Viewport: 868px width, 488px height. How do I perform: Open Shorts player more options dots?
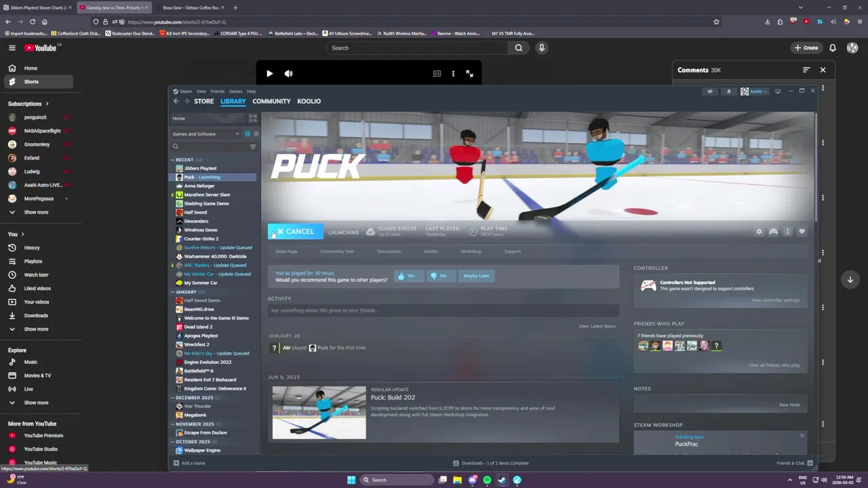pos(453,73)
